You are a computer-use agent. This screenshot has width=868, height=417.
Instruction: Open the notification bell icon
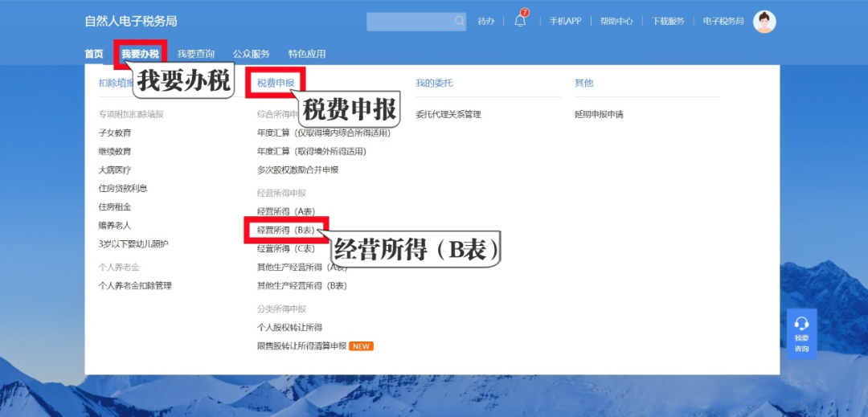pyautogui.click(x=520, y=21)
